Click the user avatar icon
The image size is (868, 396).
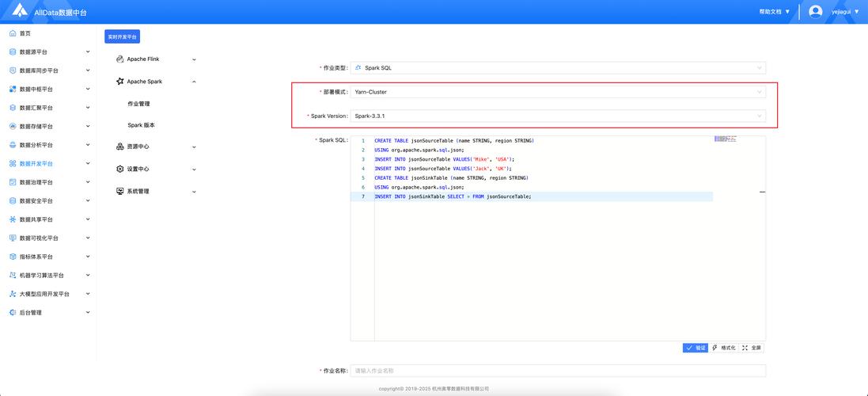pyautogui.click(x=816, y=12)
